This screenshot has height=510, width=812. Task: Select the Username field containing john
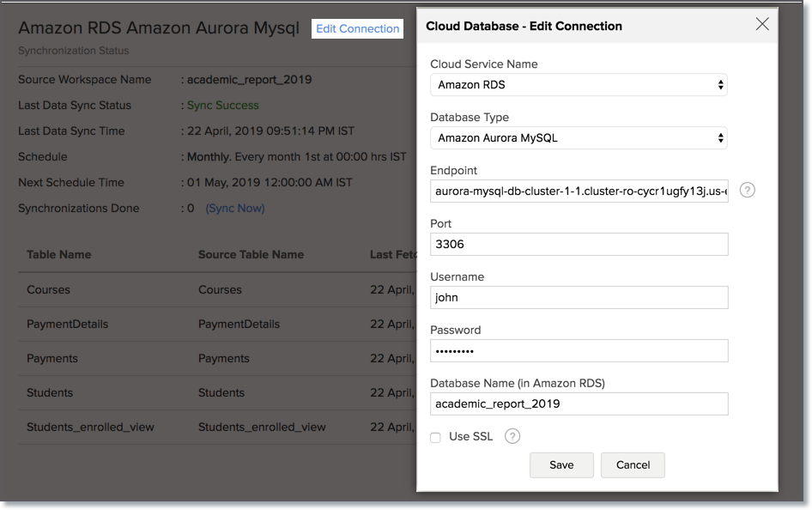pos(579,298)
